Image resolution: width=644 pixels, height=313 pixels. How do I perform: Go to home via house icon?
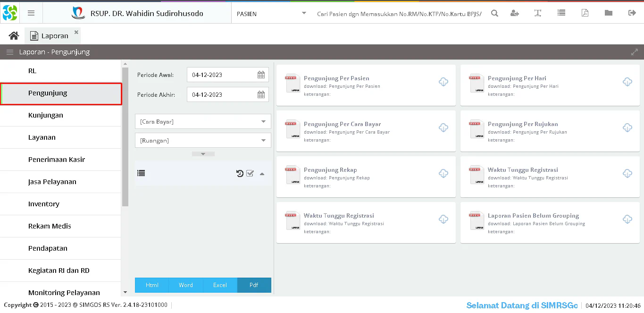tap(14, 36)
